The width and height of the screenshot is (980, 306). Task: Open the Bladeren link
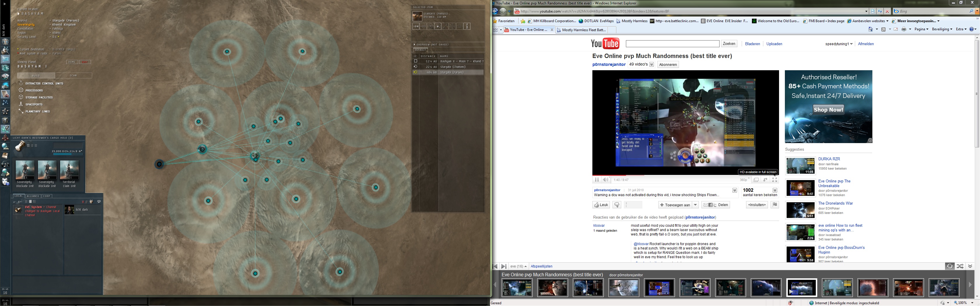752,44
